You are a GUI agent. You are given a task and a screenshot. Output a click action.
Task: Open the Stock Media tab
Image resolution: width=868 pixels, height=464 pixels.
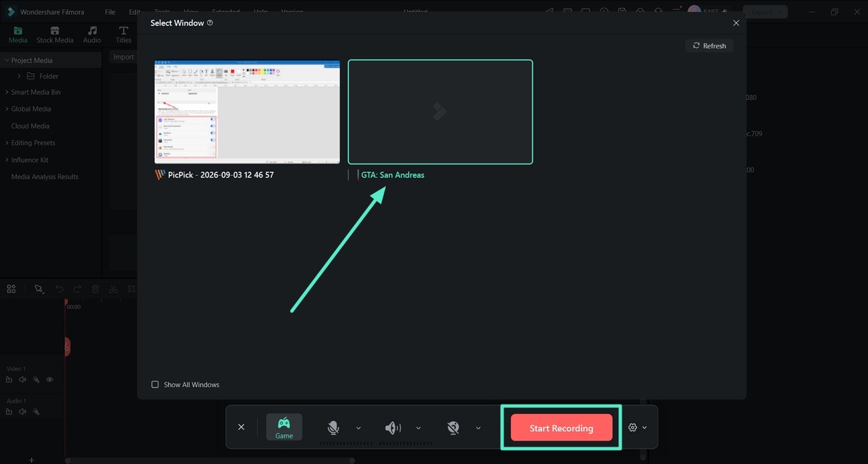pos(55,35)
